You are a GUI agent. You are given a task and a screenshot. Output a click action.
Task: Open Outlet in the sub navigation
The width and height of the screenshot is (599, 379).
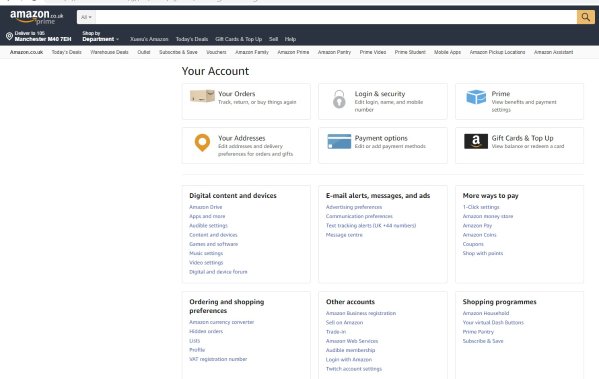coord(144,52)
